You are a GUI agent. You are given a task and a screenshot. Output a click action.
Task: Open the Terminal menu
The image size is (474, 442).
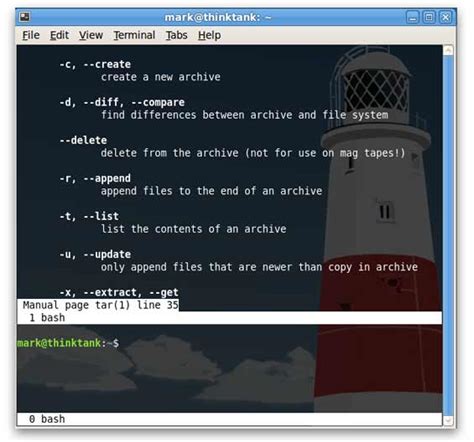tap(134, 35)
